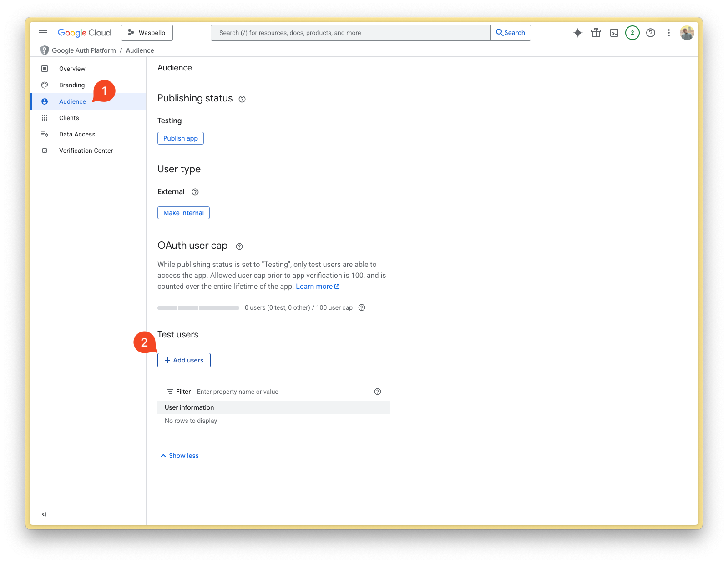Open the navigation hamburger menu
This screenshot has width=728, height=563.
[x=43, y=32]
